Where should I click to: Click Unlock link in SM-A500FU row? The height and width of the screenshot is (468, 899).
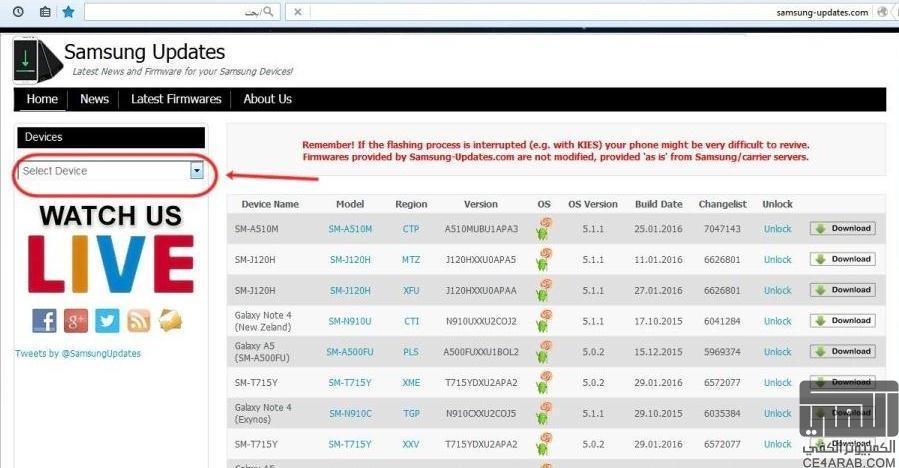pos(777,352)
